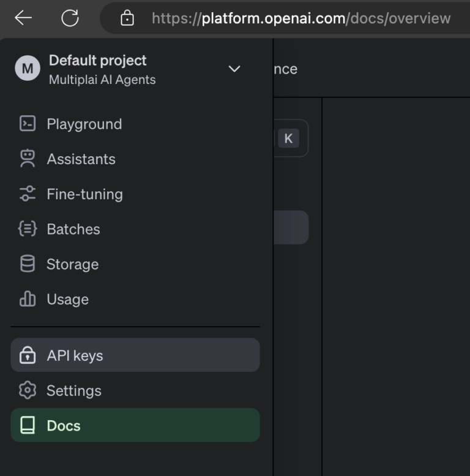Click the M project avatar

tap(28, 68)
